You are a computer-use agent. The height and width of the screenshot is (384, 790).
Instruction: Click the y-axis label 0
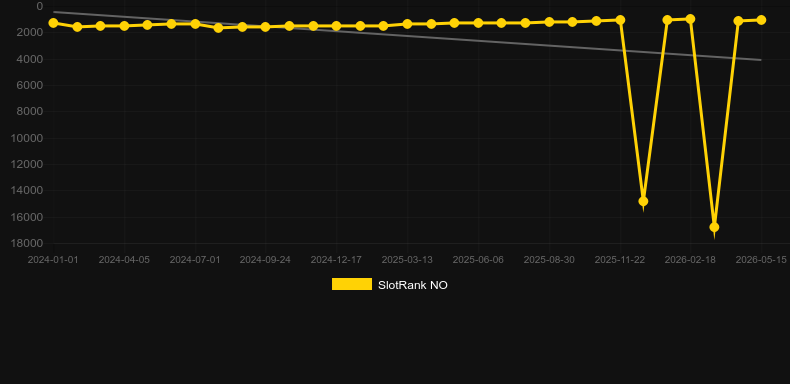[x=40, y=6]
